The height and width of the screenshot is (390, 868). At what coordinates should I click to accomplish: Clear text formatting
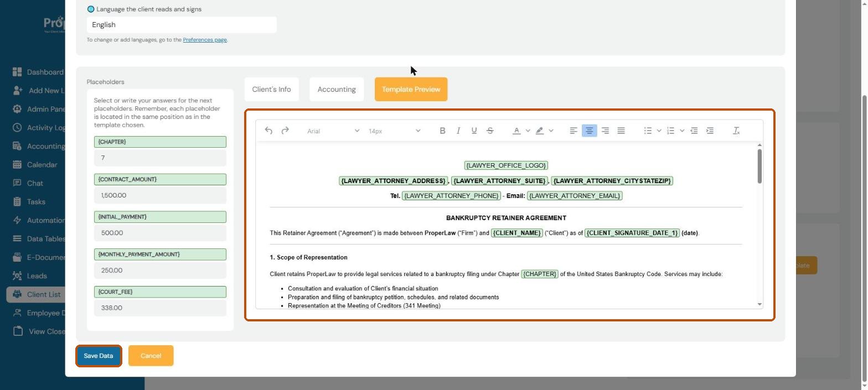click(x=736, y=131)
